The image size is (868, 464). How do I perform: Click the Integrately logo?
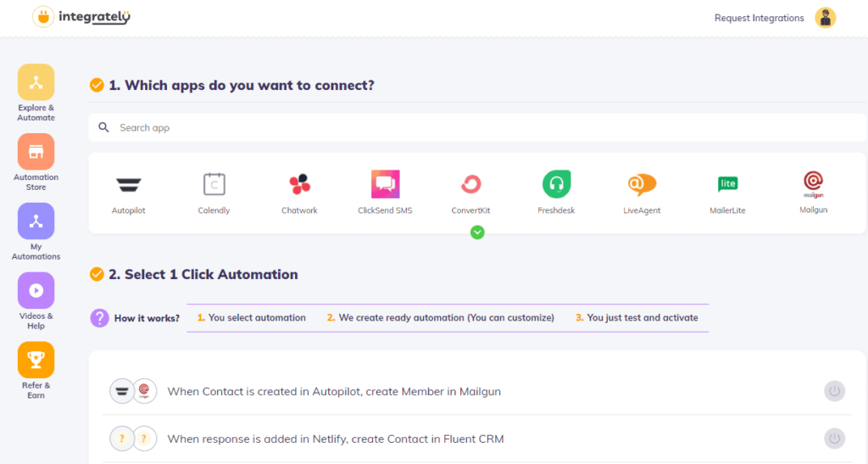[81, 17]
